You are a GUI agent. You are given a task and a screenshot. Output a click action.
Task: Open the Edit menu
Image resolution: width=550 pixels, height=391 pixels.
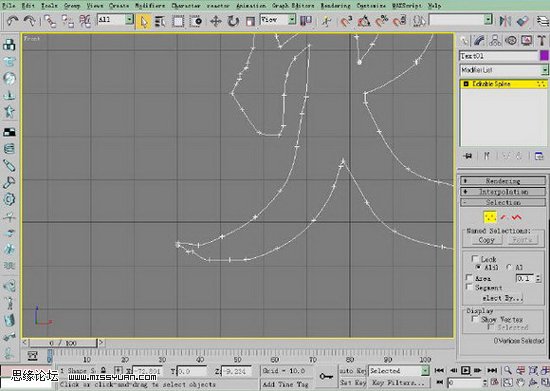(x=28, y=6)
